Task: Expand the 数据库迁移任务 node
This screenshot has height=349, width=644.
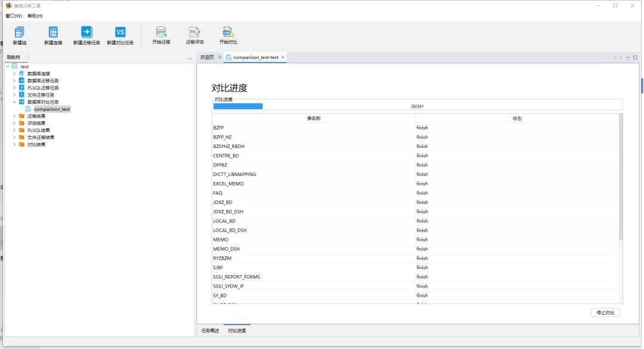Action: coord(14,81)
